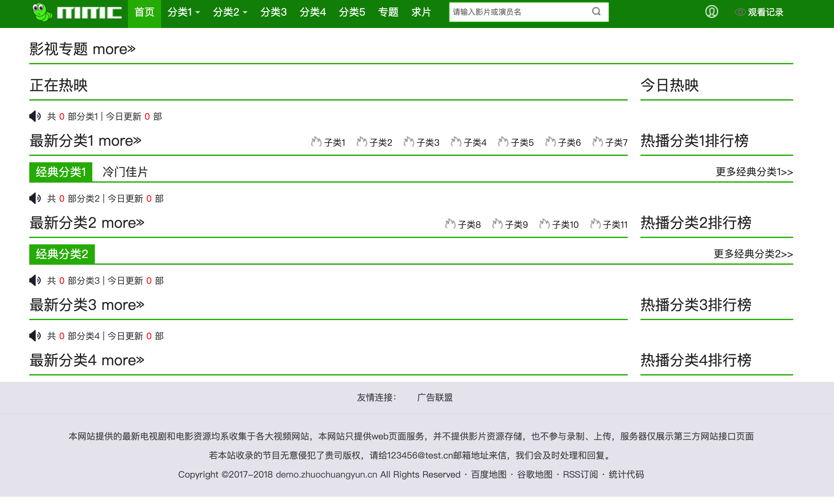Open 最新分类1 more» link
This screenshot has height=504, width=834.
coord(85,141)
